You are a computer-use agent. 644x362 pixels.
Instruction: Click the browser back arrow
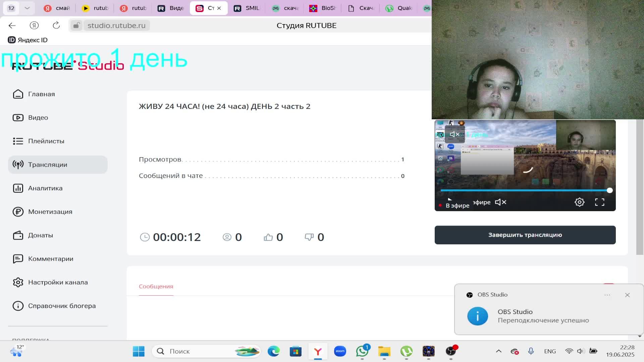pos(12,25)
